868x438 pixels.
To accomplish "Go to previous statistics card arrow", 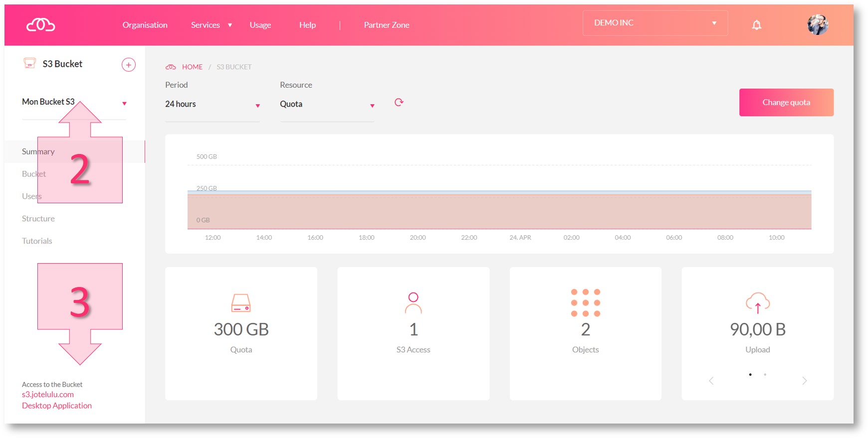I will [711, 381].
